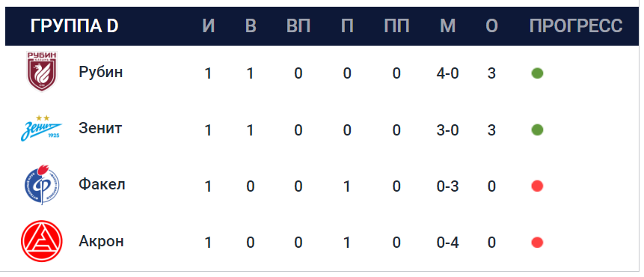Click the Rubin Kazan club logo

(41, 72)
